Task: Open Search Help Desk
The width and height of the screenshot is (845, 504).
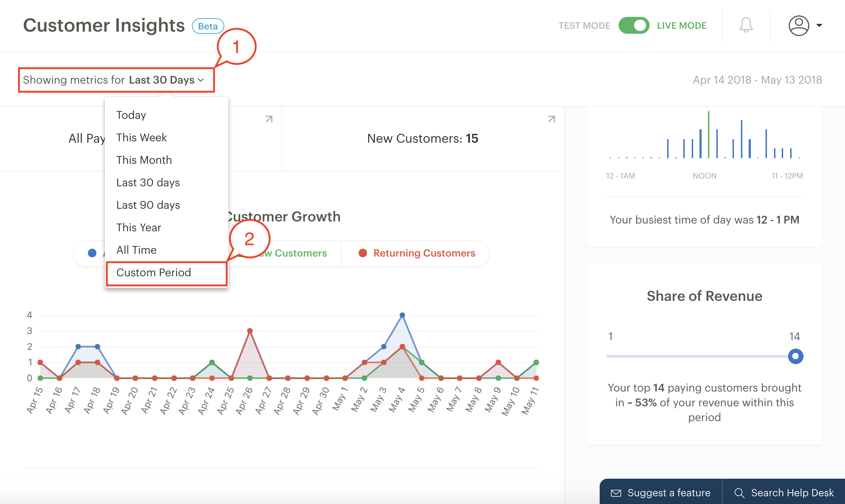Action: 784,493
